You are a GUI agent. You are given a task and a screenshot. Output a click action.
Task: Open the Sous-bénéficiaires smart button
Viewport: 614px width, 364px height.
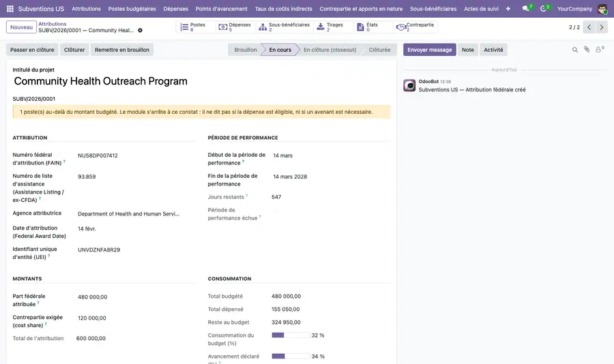(x=284, y=27)
